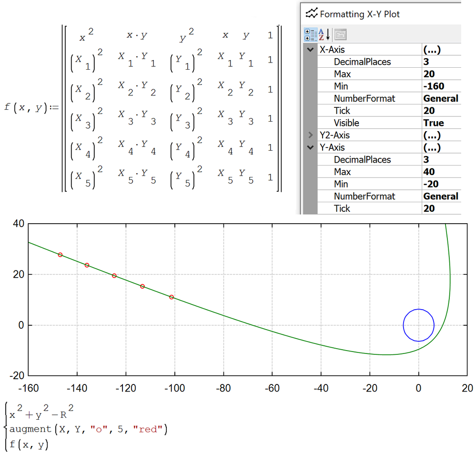Select the X-Axis category row
Screen dimensions: 476x456
tap(382, 50)
